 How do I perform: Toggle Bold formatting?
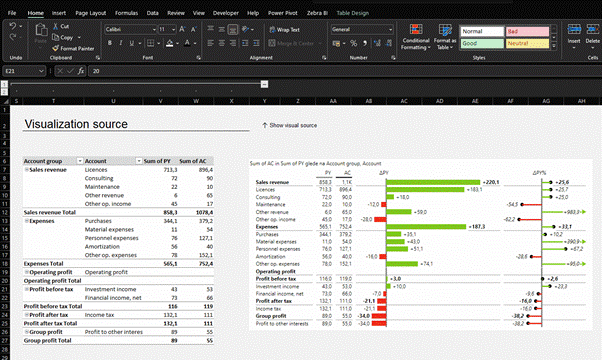(x=110, y=43)
